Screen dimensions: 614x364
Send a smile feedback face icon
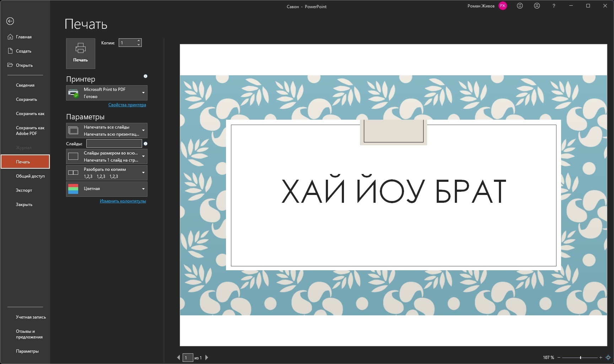click(520, 6)
